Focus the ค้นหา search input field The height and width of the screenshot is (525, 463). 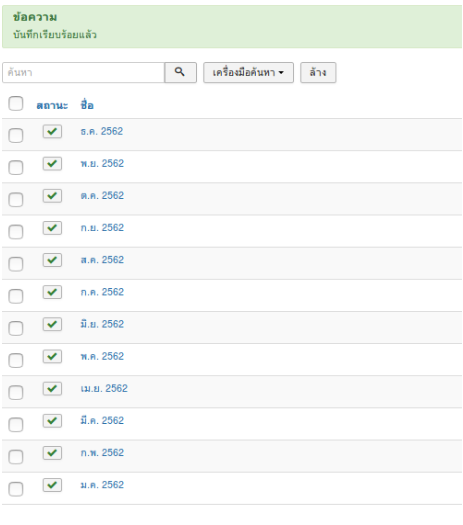pos(83,72)
